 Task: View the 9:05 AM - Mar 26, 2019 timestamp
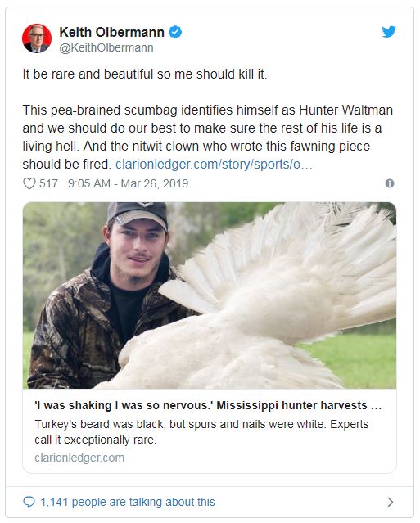click(x=128, y=183)
